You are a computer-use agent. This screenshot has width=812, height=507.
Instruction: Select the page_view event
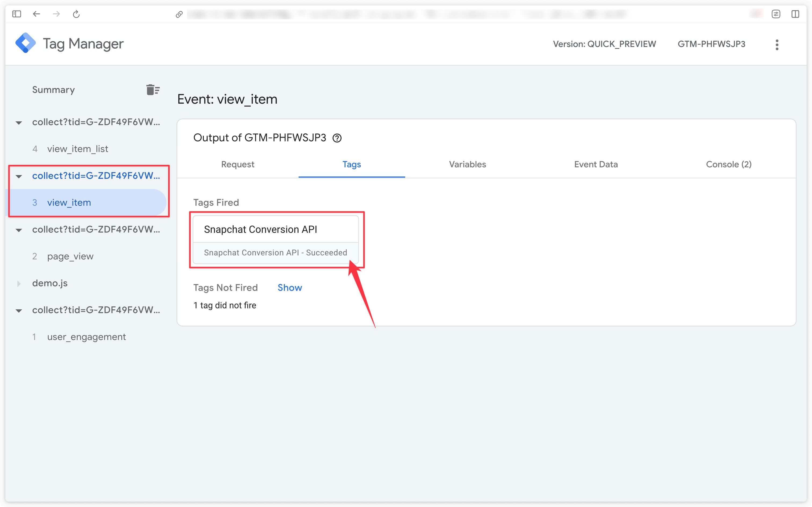(x=70, y=256)
